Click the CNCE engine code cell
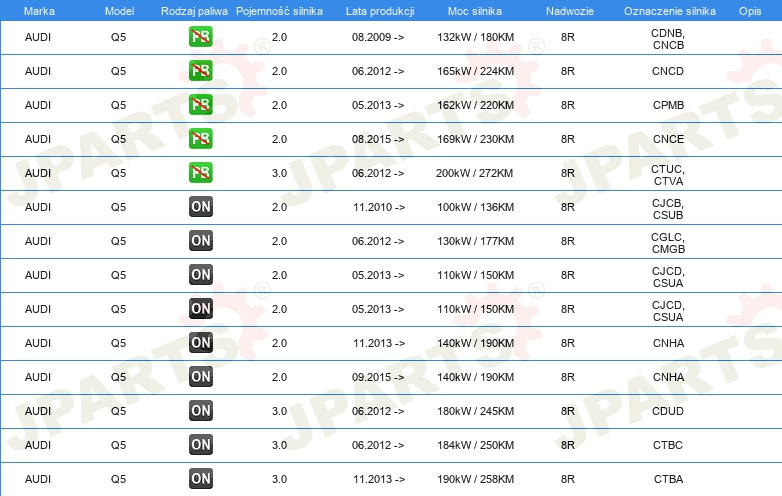The height and width of the screenshot is (496, 782). point(668,139)
